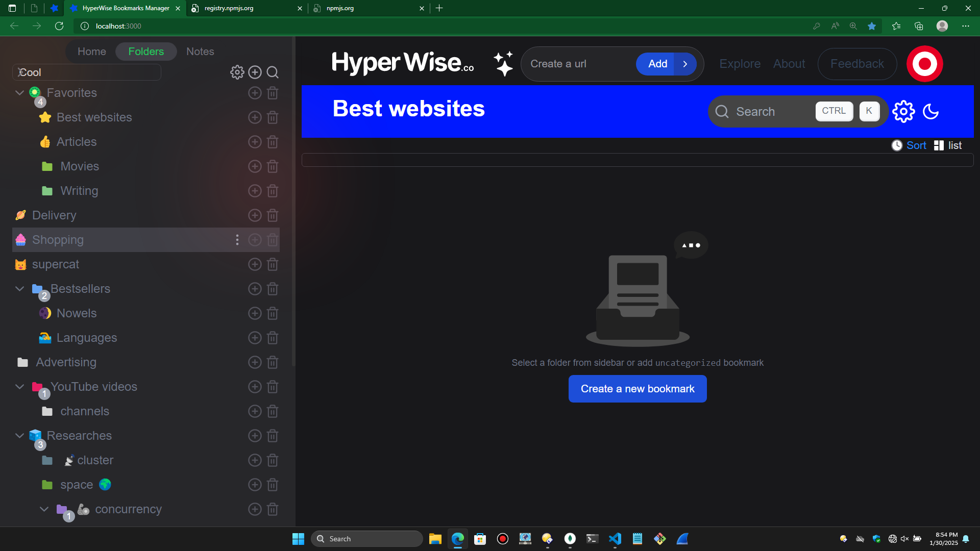Toggle the list view layout
980x551 pixels.
click(948, 145)
